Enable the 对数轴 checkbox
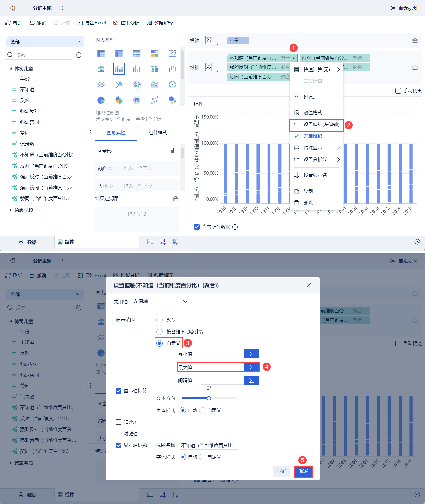The image size is (425, 504). (x=119, y=434)
